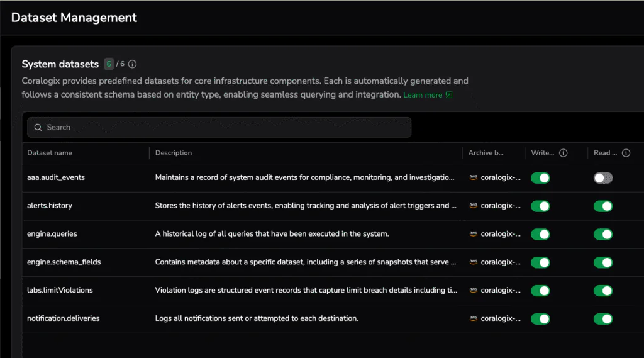Turn off Write for engine.queries
Screen dimensions: 644x358
[x=540, y=234]
